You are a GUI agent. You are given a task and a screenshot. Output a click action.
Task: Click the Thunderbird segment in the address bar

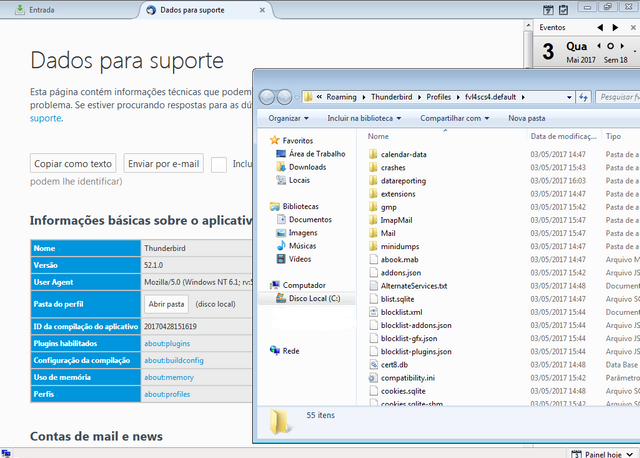(391, 97)
